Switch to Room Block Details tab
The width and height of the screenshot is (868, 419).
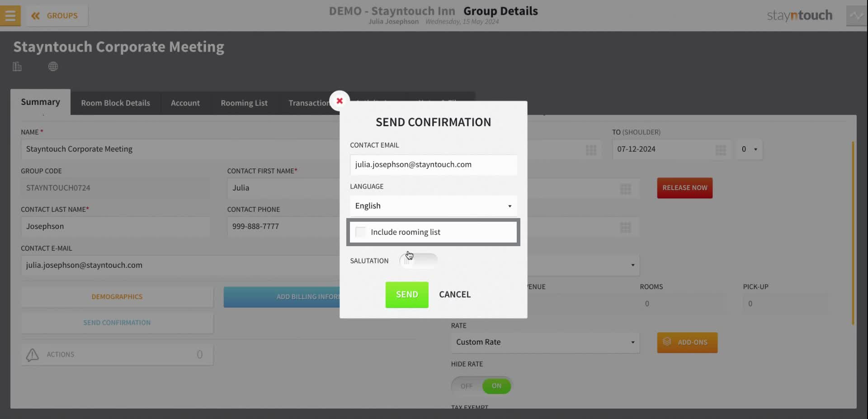tap(115, 103)
